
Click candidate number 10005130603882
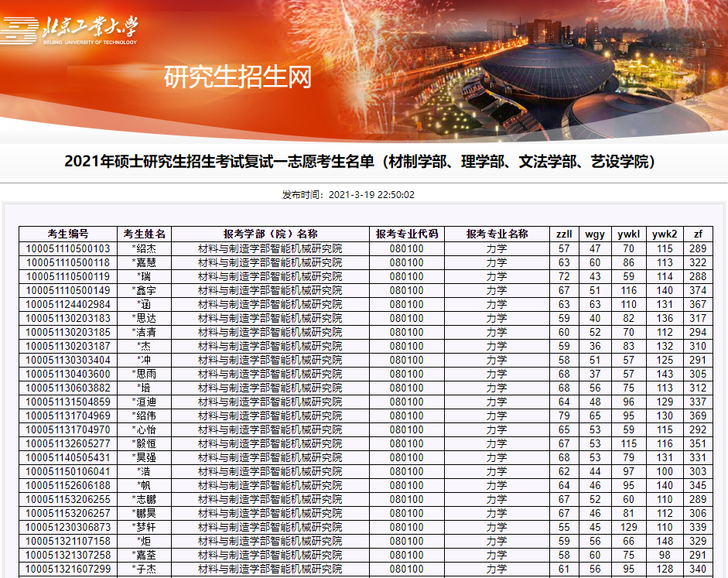coord(68,388)
